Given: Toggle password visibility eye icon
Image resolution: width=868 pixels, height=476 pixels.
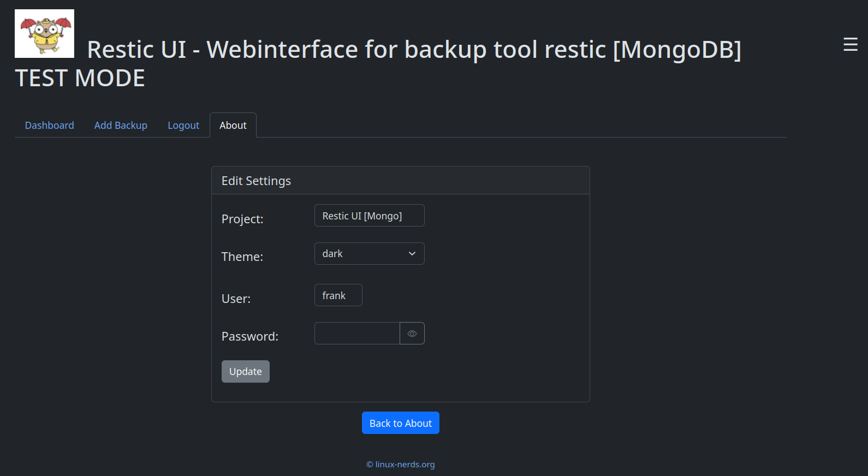Looking at the screenshot, I should [x=412, y=334].
